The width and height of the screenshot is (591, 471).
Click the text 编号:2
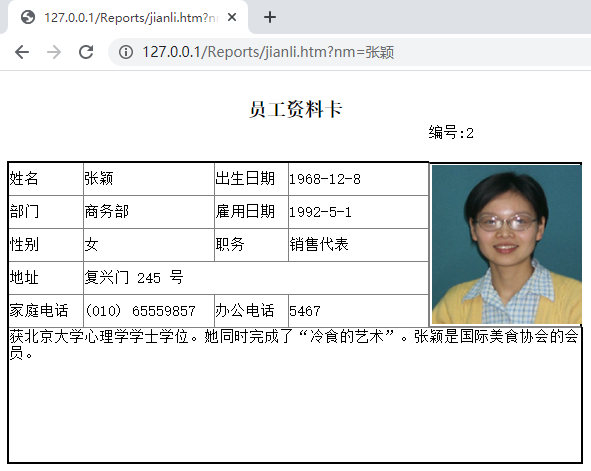pos(451,133)
